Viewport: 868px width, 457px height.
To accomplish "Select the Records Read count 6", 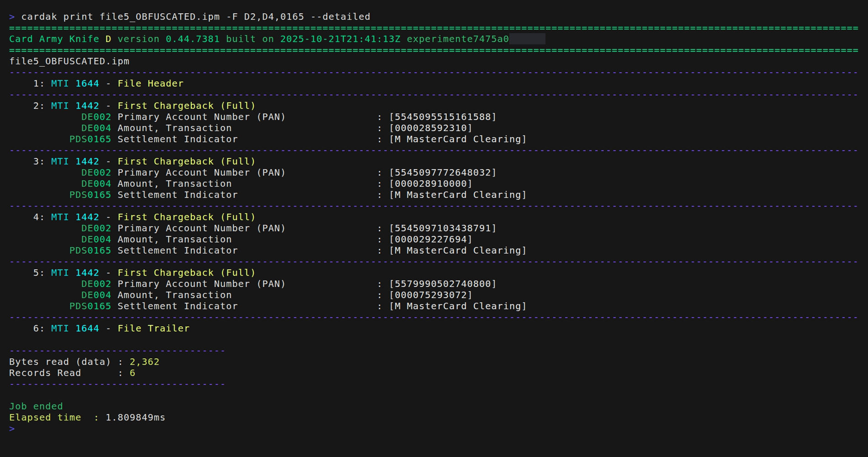I will pyautogui.click(x=132, y=373).
